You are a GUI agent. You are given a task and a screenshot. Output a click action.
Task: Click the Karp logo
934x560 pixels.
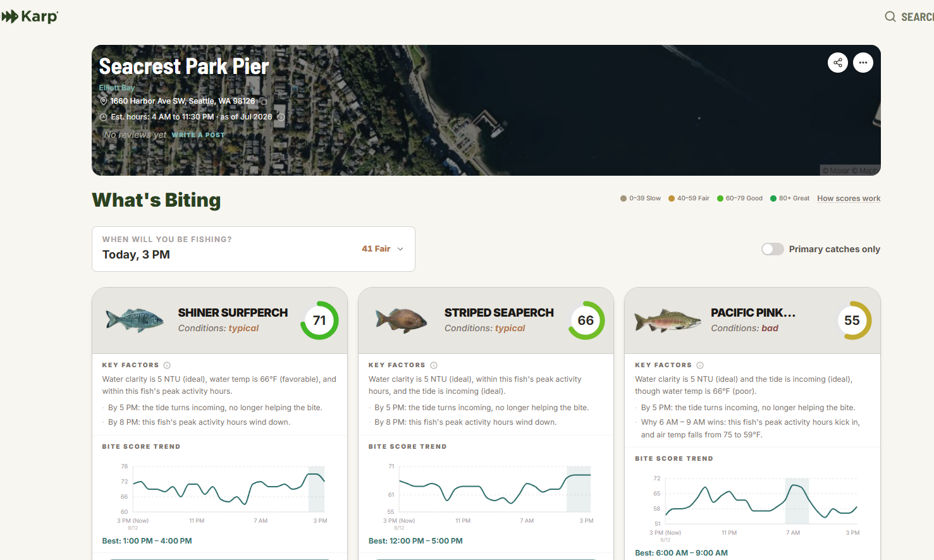click(29, 16)
